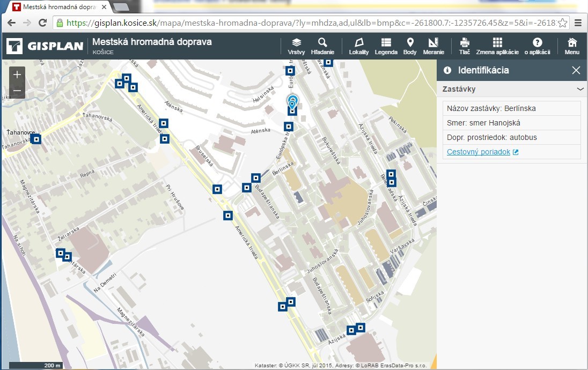Close the Identifikácia panel
Screen dimensions: 588x370
576,70
